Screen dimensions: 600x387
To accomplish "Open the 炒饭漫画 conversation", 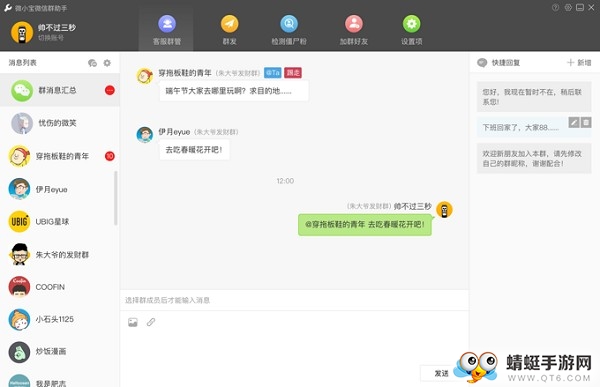I will (60, 351).
